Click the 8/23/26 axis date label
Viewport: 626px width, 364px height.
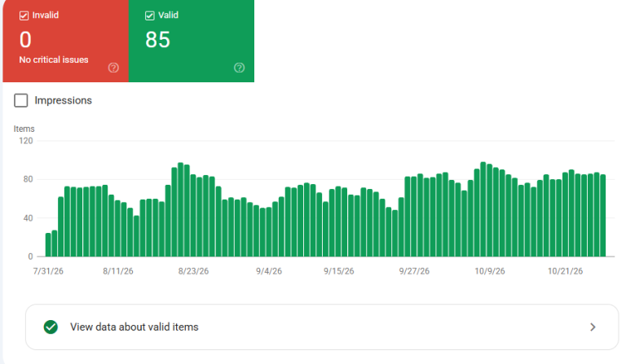pyautogui.click(x=194, y=271)
